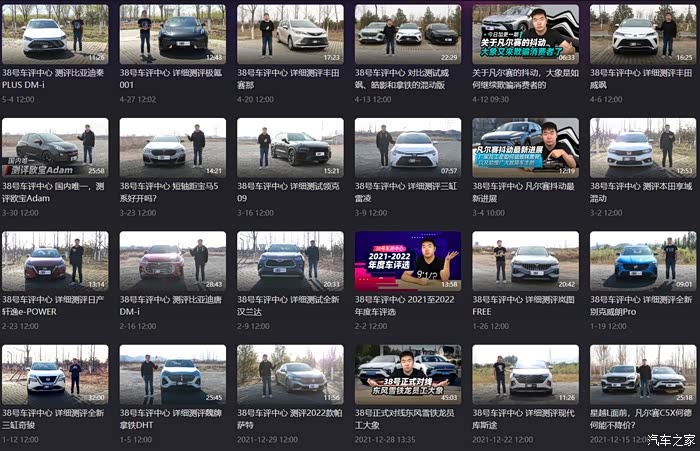
Task: Click the date '2021-12-22 12:00'
Action: click(503, 439)
